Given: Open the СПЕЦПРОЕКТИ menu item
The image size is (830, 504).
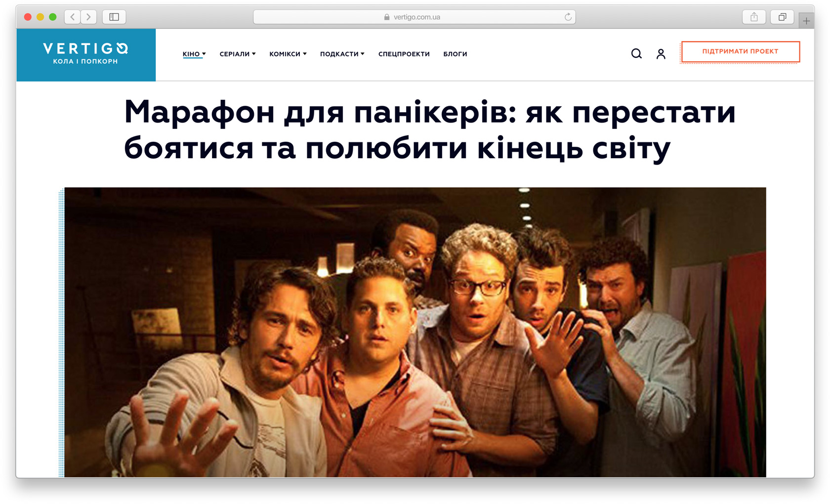Looking at the screenshot, I should click(404, 54).
